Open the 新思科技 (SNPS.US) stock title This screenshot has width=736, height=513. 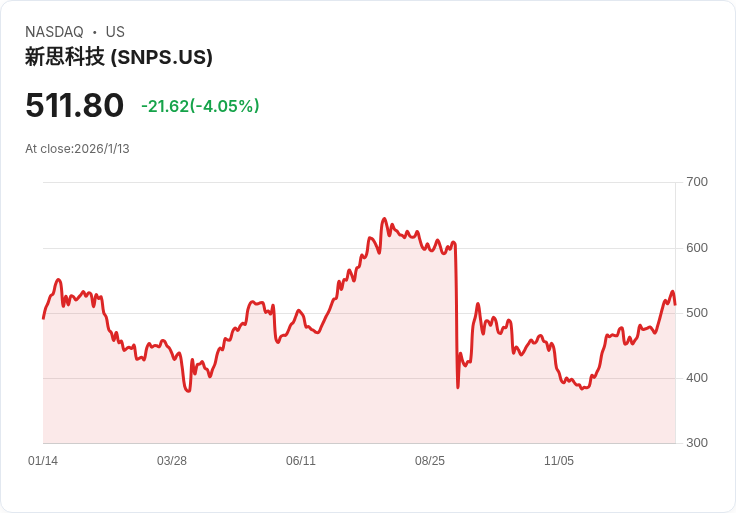click(x=119, y=57)
